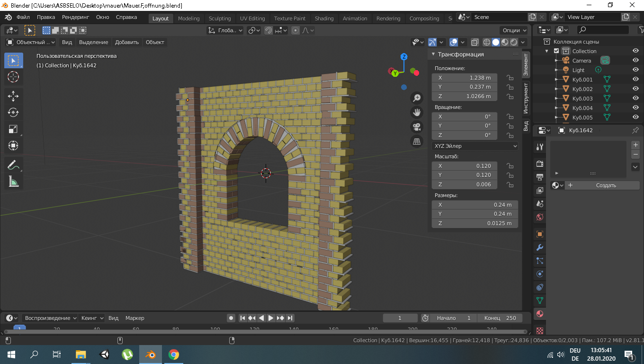Open the Physics Properties tab

point(539,274)
